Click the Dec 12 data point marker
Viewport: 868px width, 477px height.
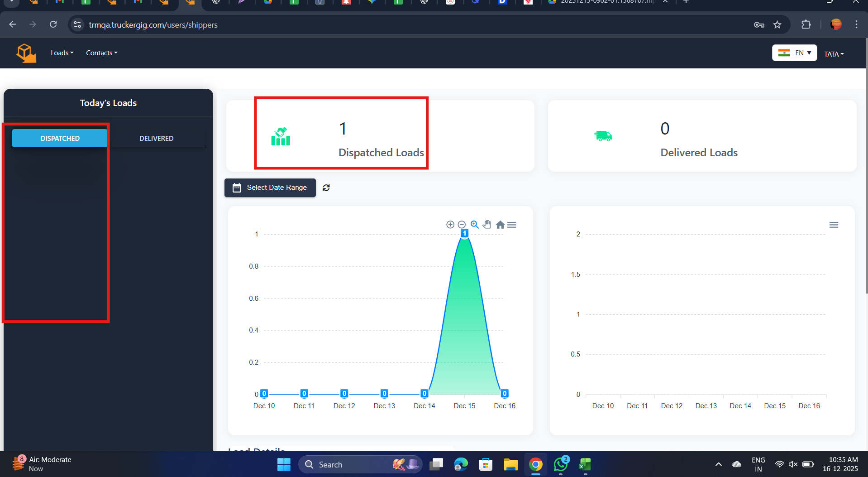click(344, 394)
